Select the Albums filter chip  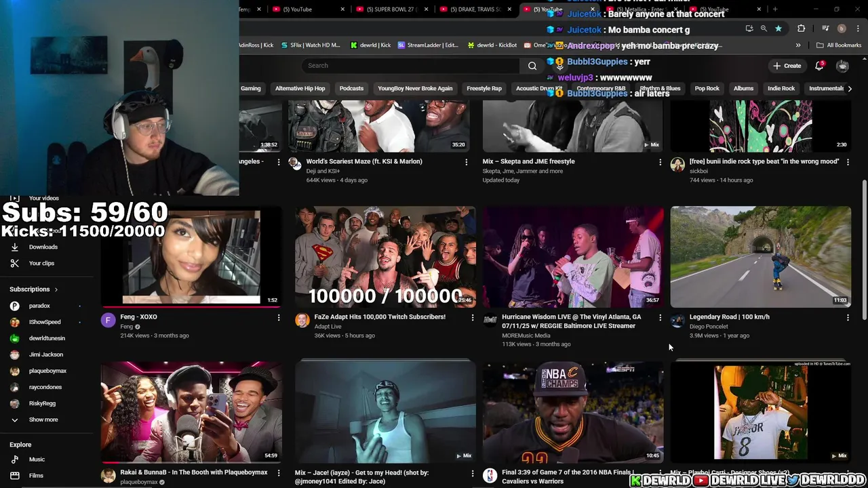[743, 88]
